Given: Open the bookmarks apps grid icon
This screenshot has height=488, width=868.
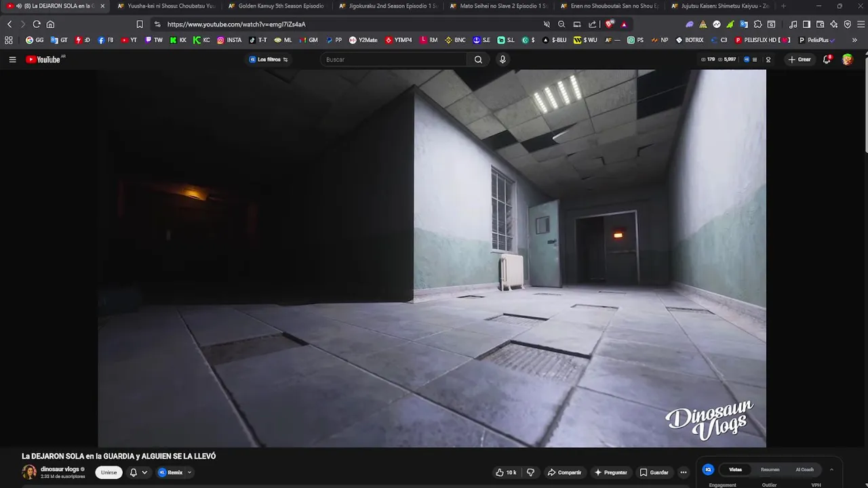Looking at the screenshot, I should click(9, 40).
